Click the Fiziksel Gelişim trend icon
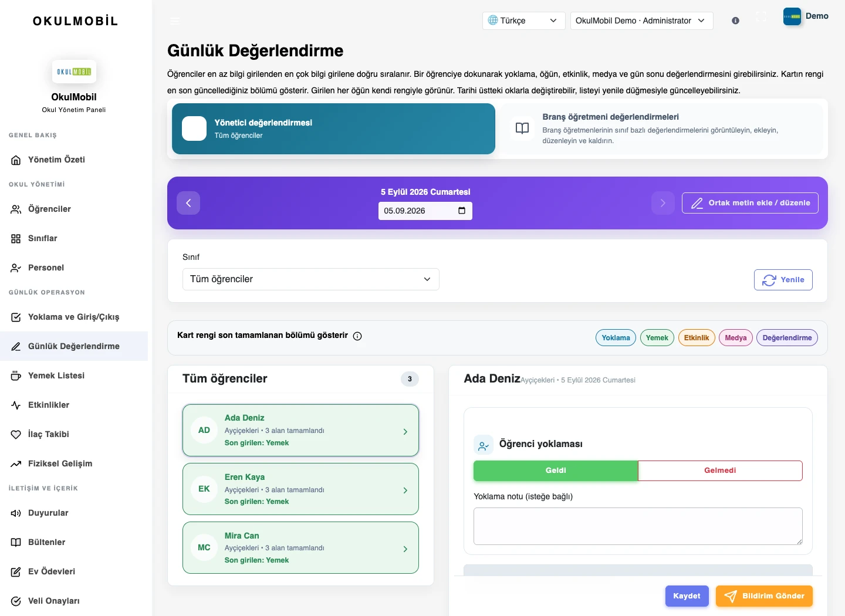The height and width of the screenshot is (616, 845). [16, 464]
